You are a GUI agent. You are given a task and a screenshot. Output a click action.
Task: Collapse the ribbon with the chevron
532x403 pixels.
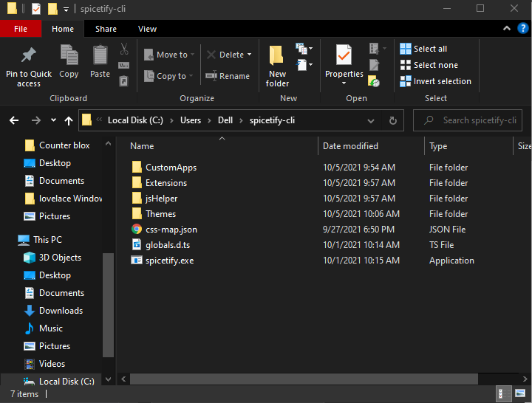pos(507,29)
